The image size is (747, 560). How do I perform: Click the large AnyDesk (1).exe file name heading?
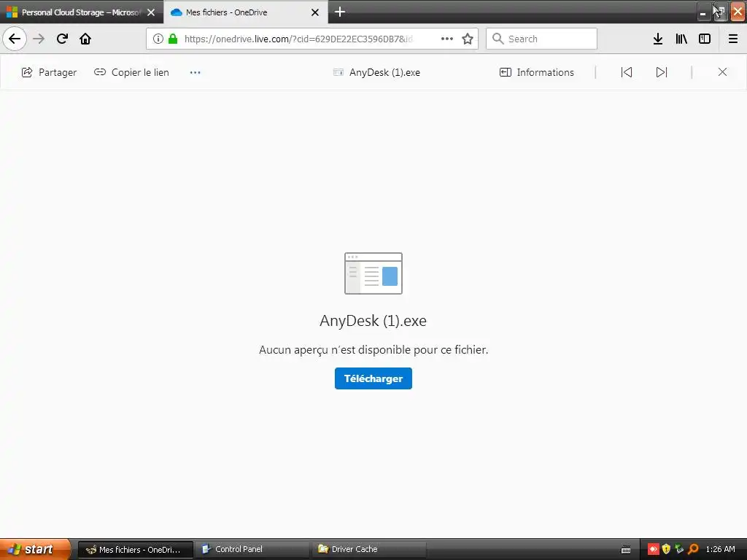pyautogui.click(x=373, y=321)
